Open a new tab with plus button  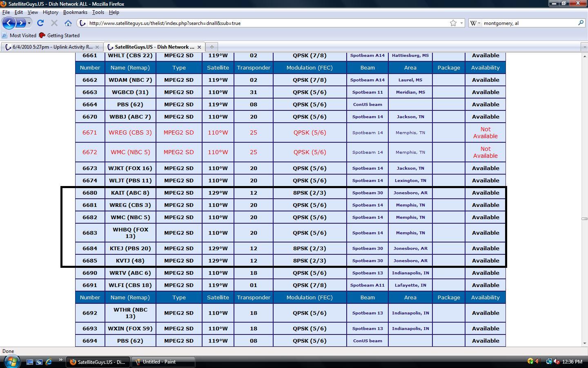click(x=212, y=47)
